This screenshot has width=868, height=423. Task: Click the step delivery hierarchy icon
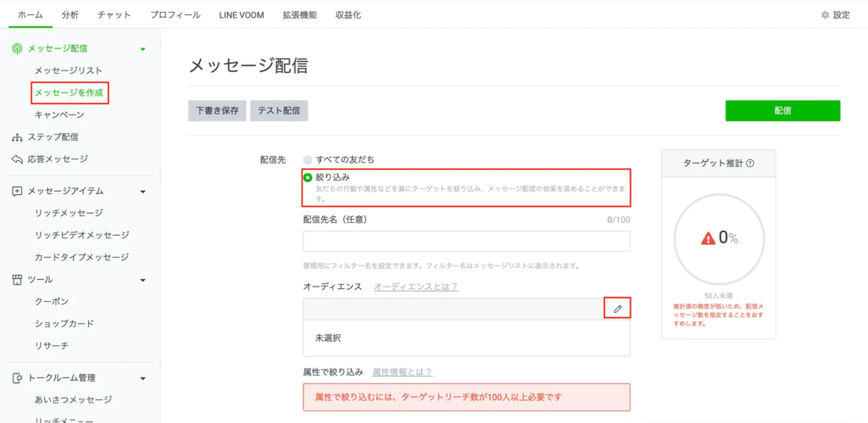[x=17, y=136]
